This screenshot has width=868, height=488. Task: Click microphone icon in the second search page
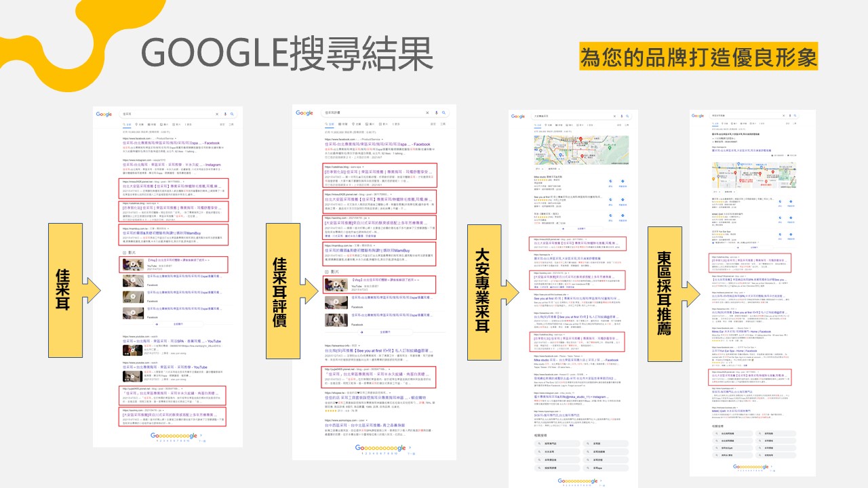435,113
